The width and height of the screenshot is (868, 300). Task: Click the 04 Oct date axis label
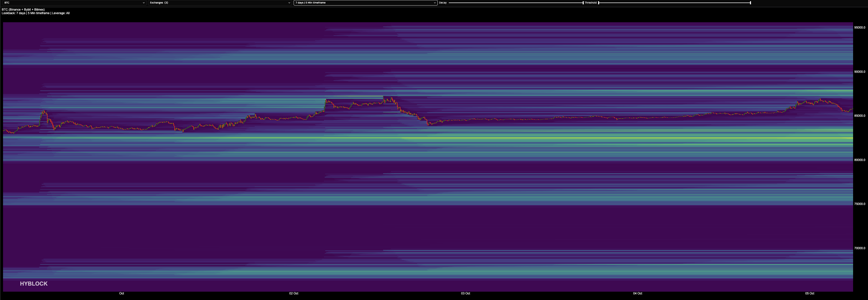coord(638,294)
